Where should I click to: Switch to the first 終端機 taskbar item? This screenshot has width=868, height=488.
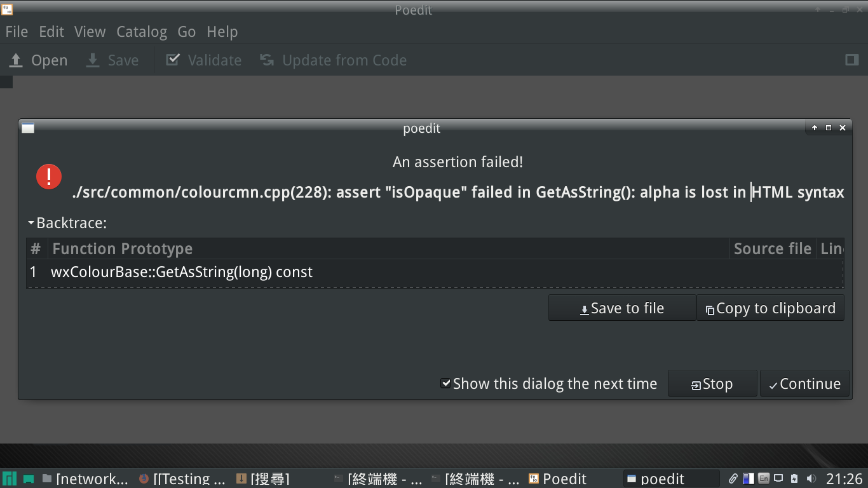(x=378, y=478)
